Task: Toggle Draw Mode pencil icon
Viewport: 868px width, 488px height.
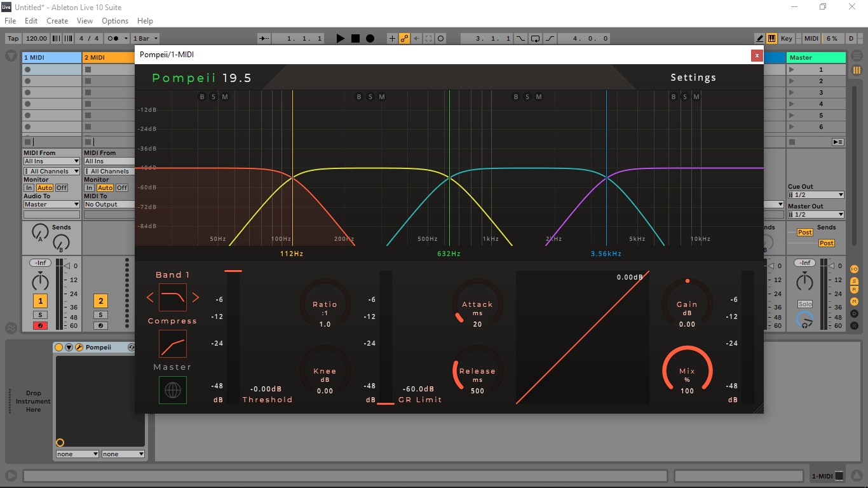Action: point(760,38)
